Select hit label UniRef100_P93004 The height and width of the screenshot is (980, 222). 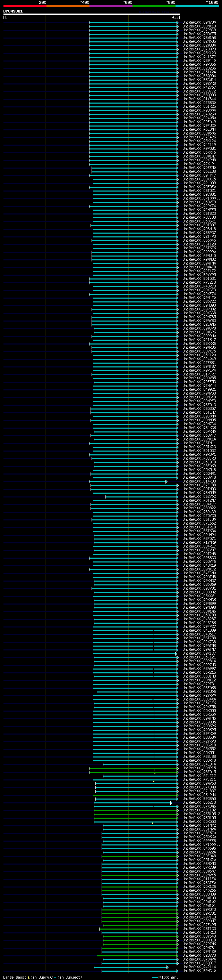(x=199, y=110)
